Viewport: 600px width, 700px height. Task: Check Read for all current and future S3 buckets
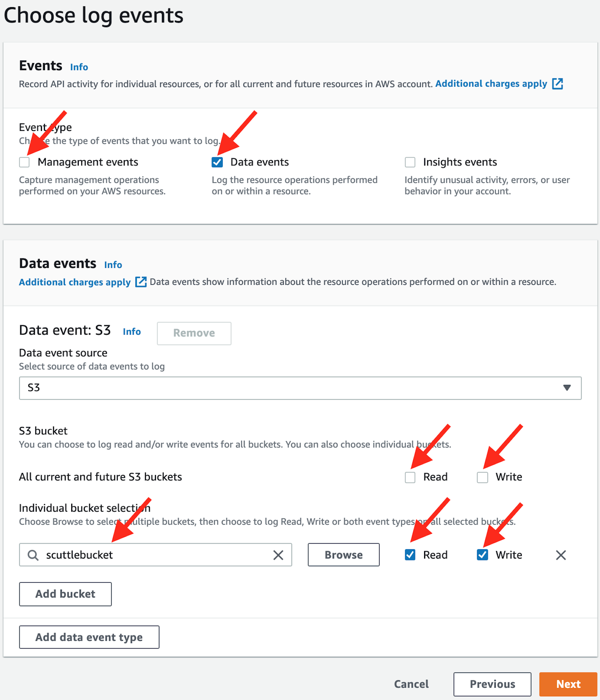pyautogui.click(x=410, y=477)
